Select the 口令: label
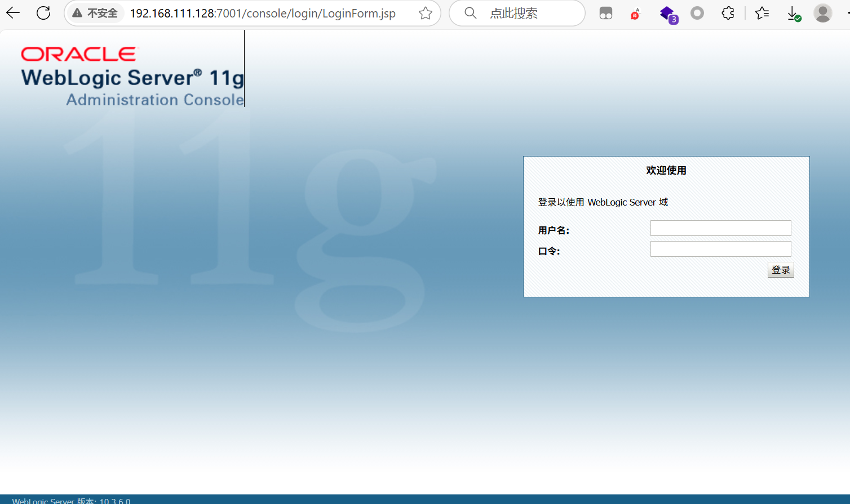The width and height of the screenshot is (850, 504). click(549, 251)
